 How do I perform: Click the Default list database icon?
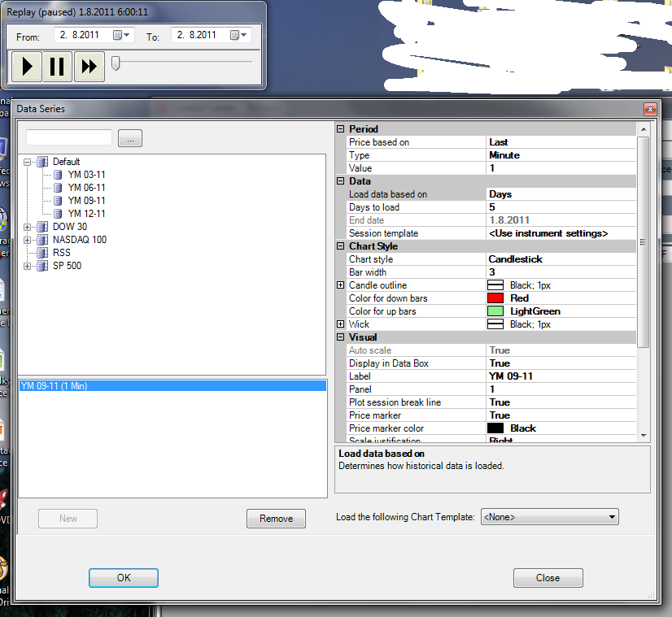42,162
